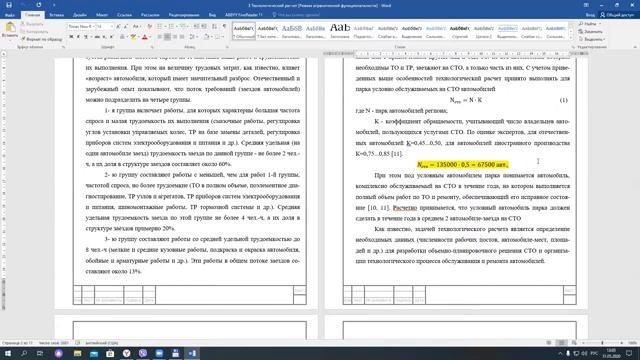Align text to the left
The height and width of the screenshot is (360, 640).
point(160,37)
